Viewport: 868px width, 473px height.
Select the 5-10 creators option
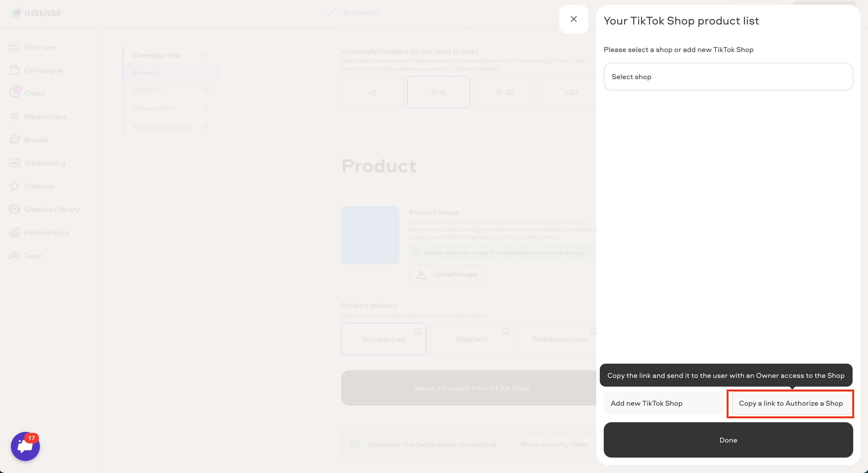[439, 92]
